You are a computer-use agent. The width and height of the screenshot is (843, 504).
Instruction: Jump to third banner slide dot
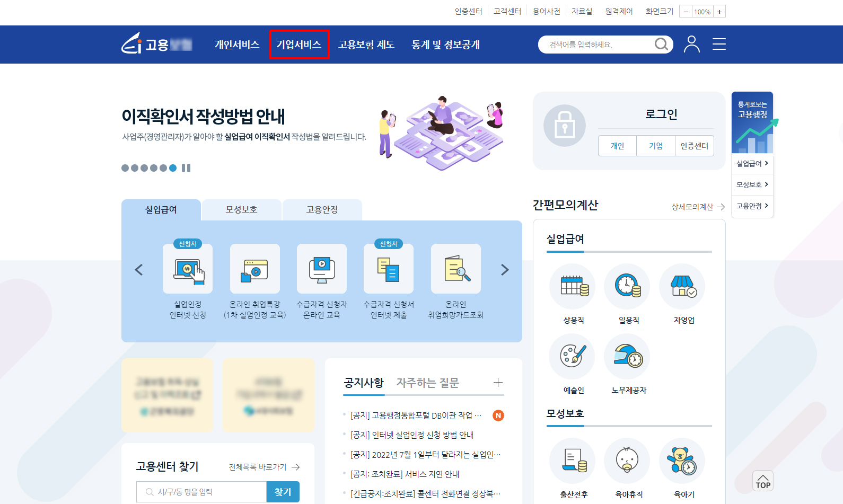(144, 168)
